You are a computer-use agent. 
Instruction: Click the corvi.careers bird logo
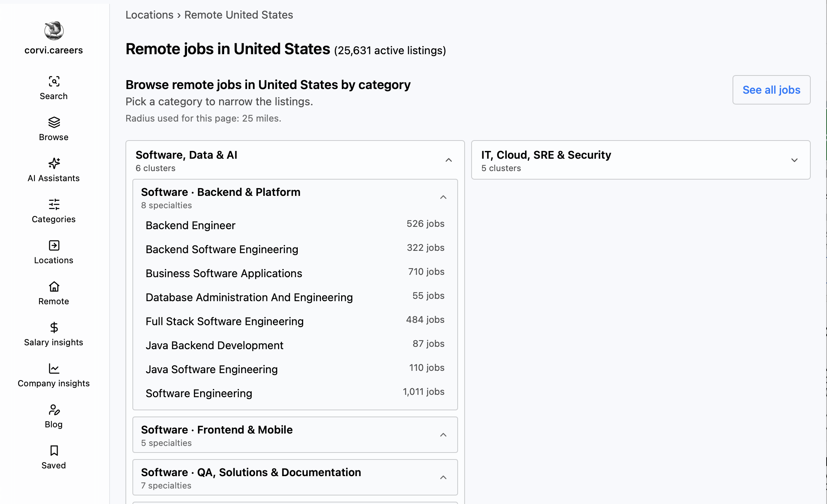point(54,31)
